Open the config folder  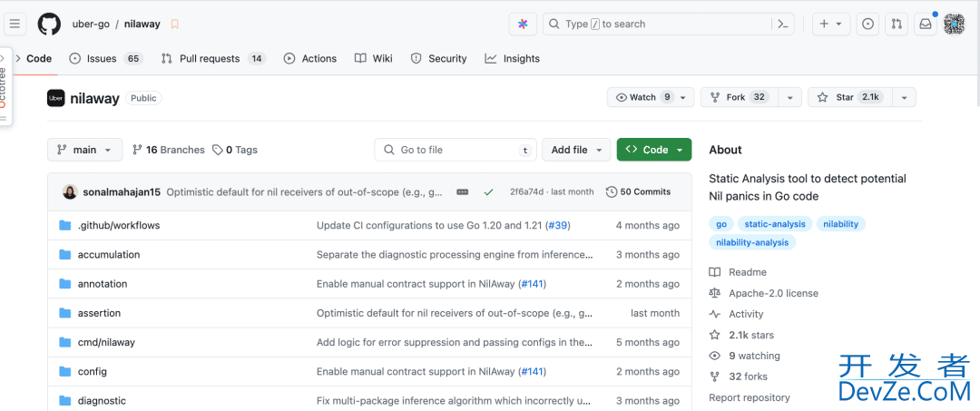coord(93,371)
